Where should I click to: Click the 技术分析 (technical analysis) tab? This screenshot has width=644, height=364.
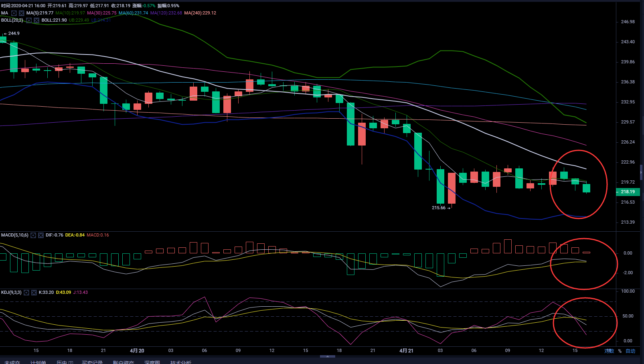tap(180, 362)
